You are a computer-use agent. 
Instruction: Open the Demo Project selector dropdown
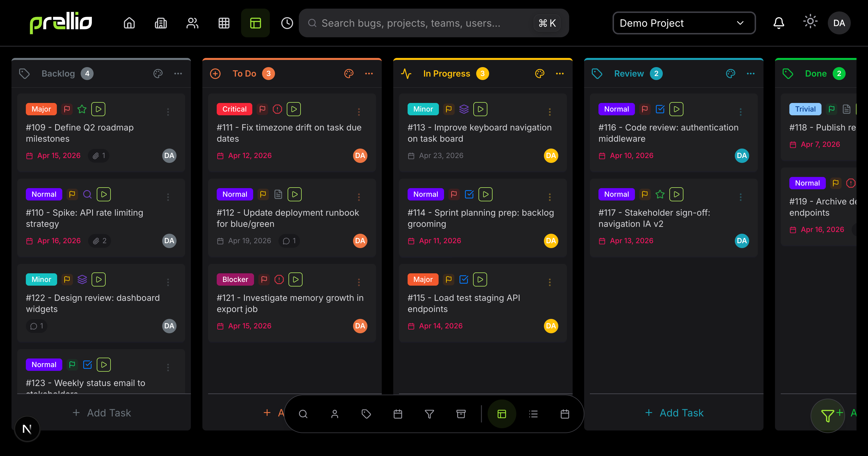684,23
